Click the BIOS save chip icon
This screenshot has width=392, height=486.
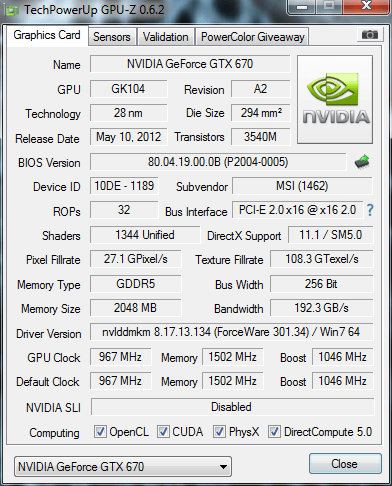click(362, 162)
